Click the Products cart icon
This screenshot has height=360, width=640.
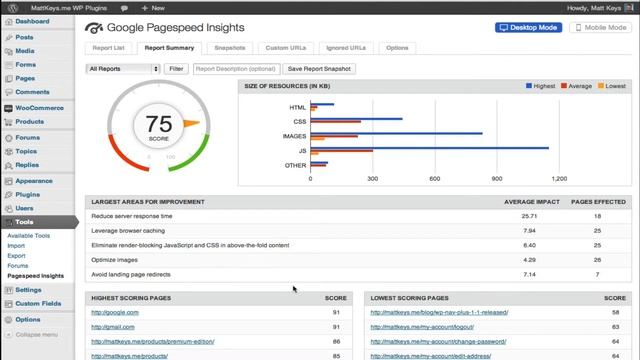click(x=9, y=122)
